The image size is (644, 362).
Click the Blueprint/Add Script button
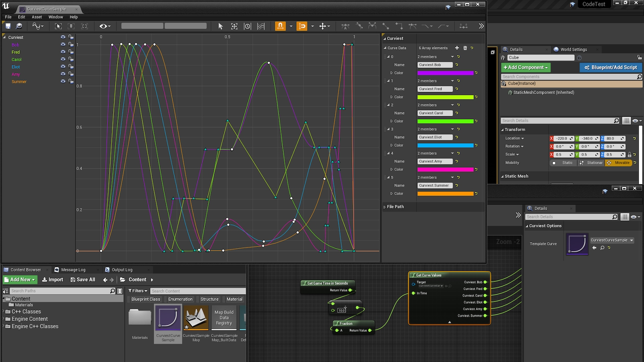pos(611,68)
